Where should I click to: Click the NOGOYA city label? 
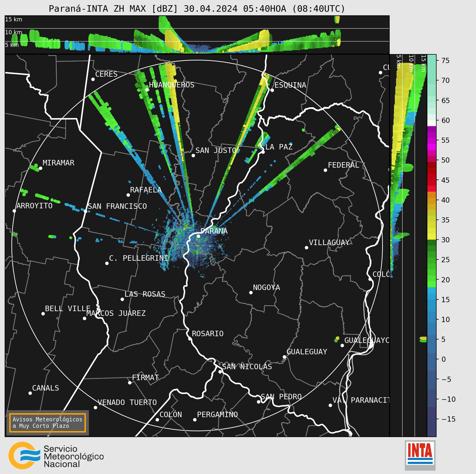[266, 288]
